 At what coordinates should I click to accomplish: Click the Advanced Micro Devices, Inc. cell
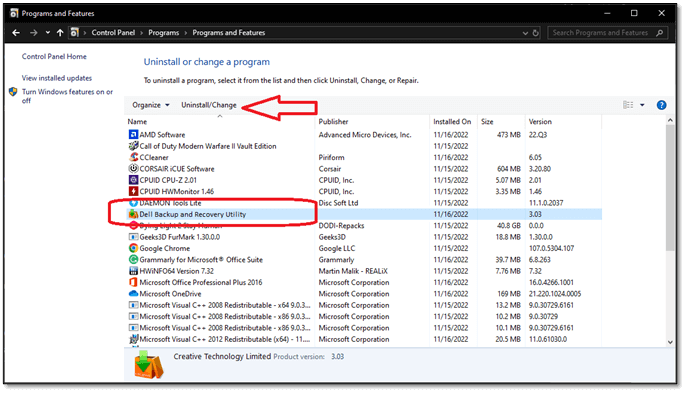click(x=365, y=134)
